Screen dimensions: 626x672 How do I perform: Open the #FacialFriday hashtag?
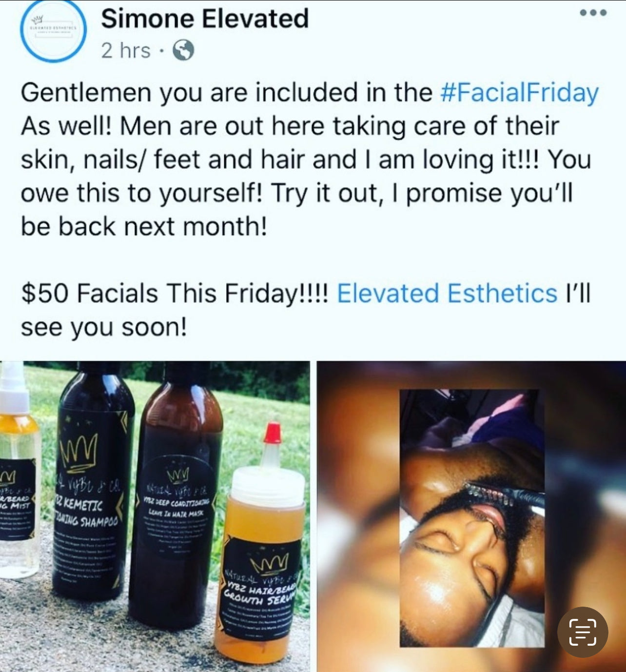click(x=519, y=93)
